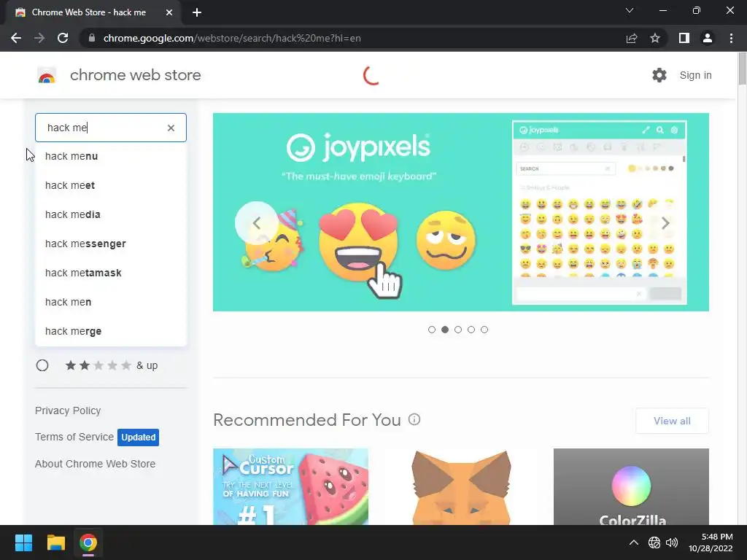Viewport: 747px width, 560px height.
Task: Click the Chrome Web Store logo
Action: click(47, 75)
